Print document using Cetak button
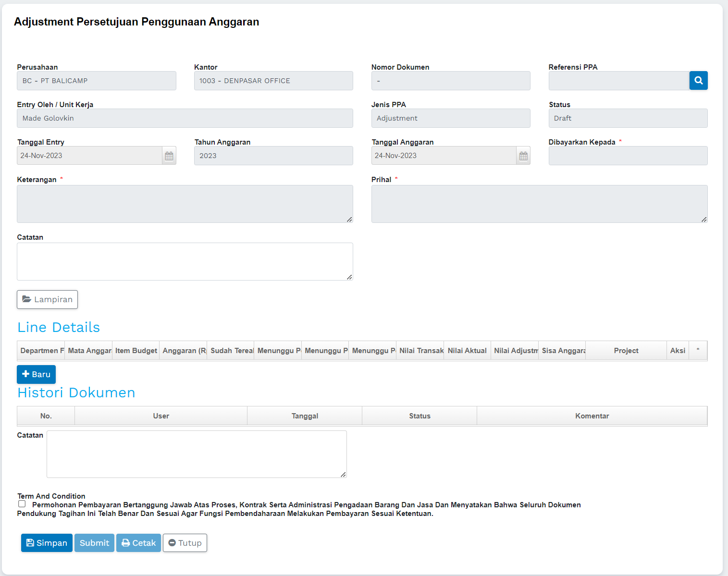Screen dimensions: 728x576 (x=138, y=543)
